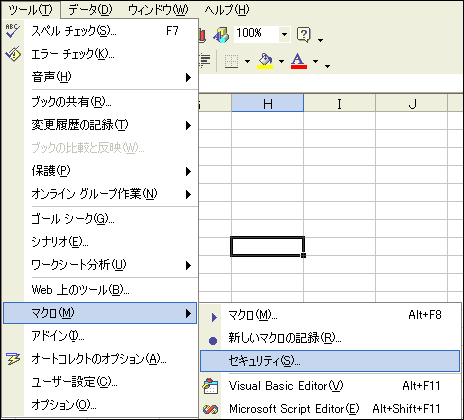Open the ウィンドウ(W) menu

pos(158,10)
